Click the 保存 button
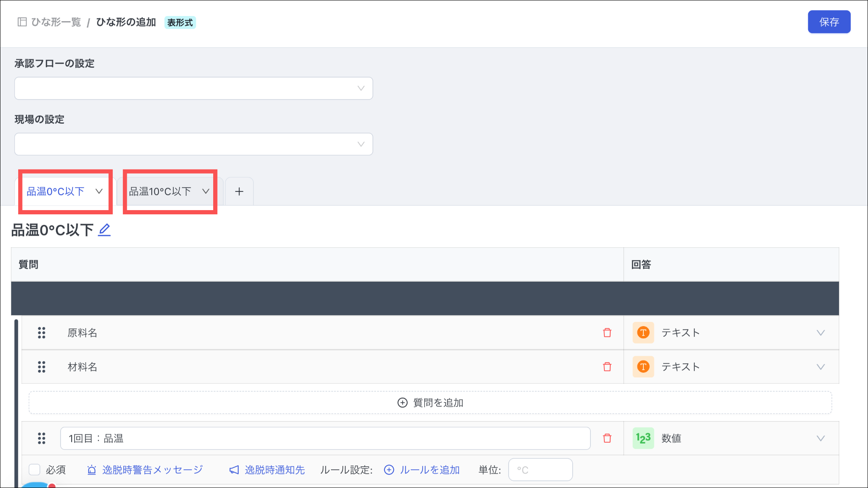Viewport: 868px width, 488px height. coord(829,22)
